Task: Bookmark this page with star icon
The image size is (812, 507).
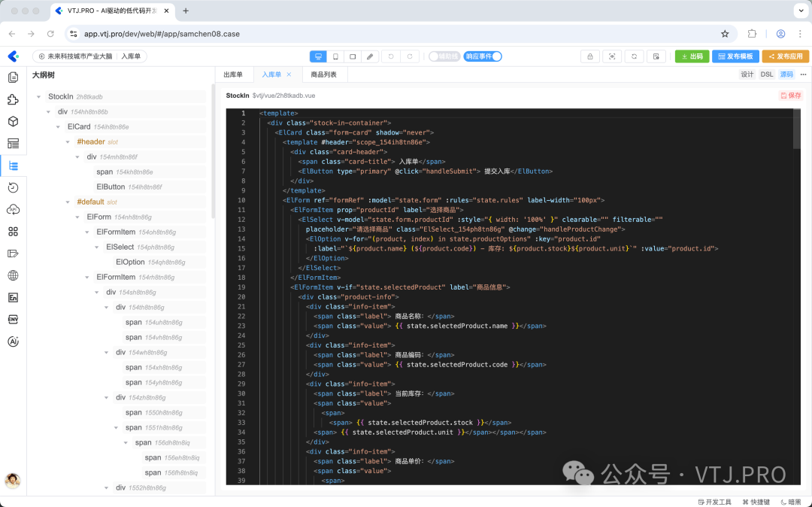Action: (725, 34)
